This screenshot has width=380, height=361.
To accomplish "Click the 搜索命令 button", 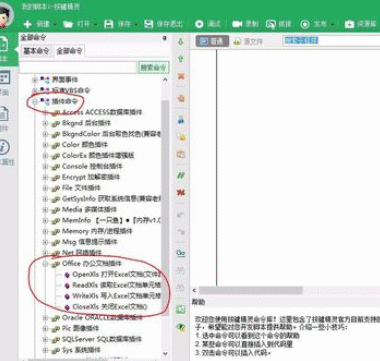I will (153, 67).
